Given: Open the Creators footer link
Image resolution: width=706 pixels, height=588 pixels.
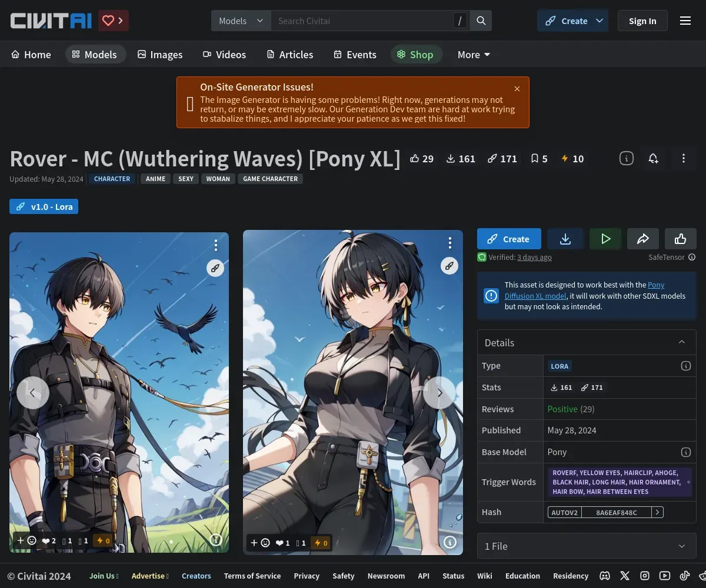Looking at the screenshot, I should 196,576.
